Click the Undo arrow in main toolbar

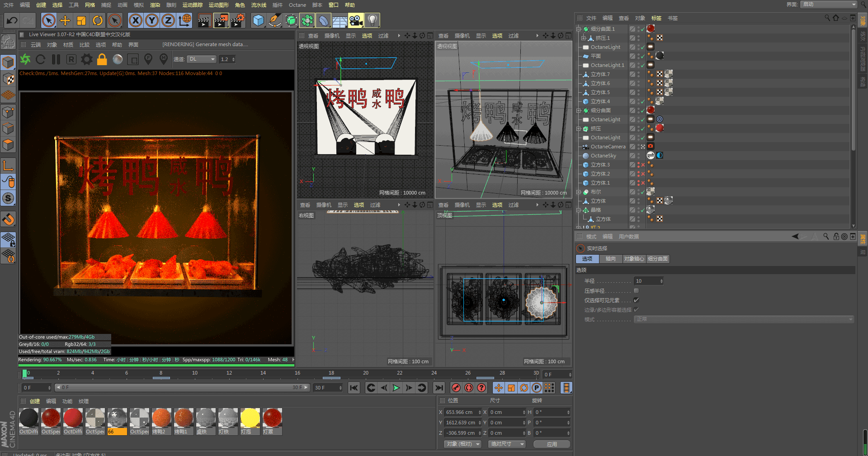12,20
